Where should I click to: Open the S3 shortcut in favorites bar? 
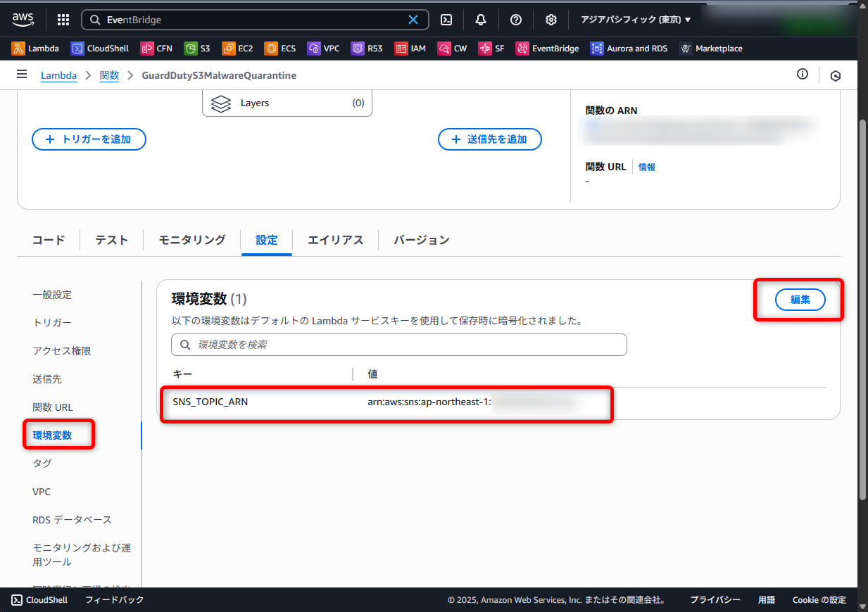click(197, 49)
